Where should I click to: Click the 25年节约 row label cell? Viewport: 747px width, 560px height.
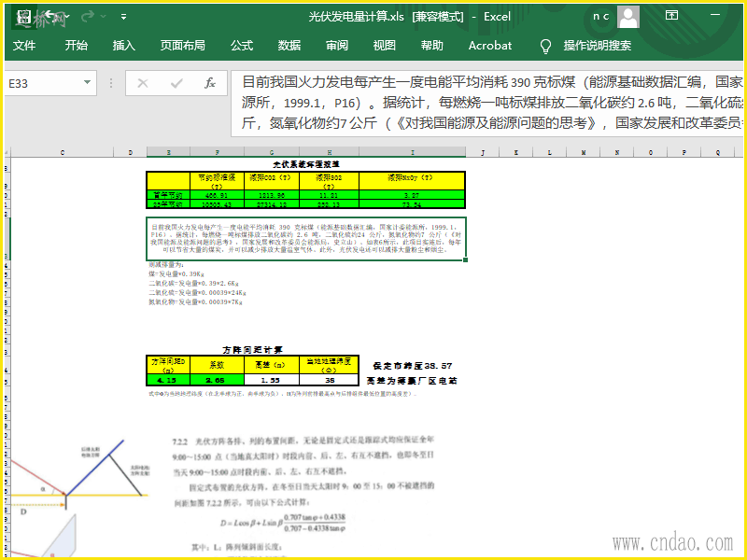pyautogui.click(x=169, y=204)
